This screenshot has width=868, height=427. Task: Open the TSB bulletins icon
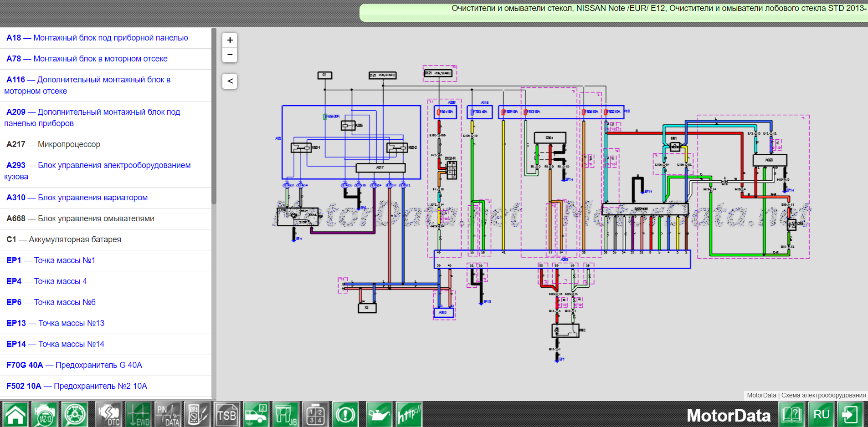pyautogui.click(x=226, y=415)
